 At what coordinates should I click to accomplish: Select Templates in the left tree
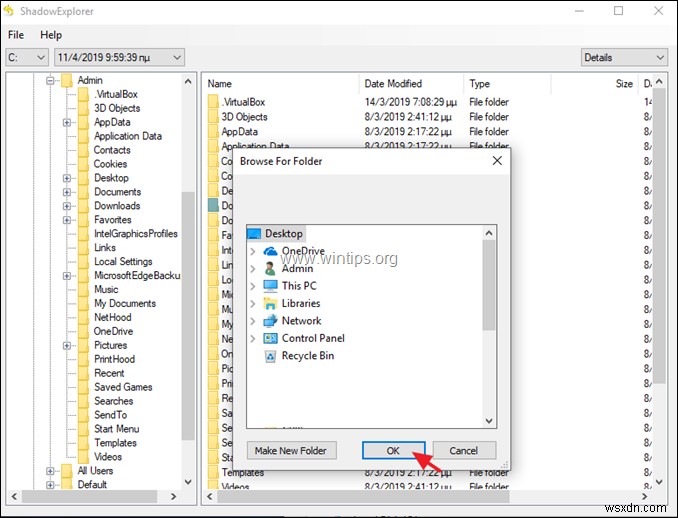pyautogui.click(x=115, y=443)
